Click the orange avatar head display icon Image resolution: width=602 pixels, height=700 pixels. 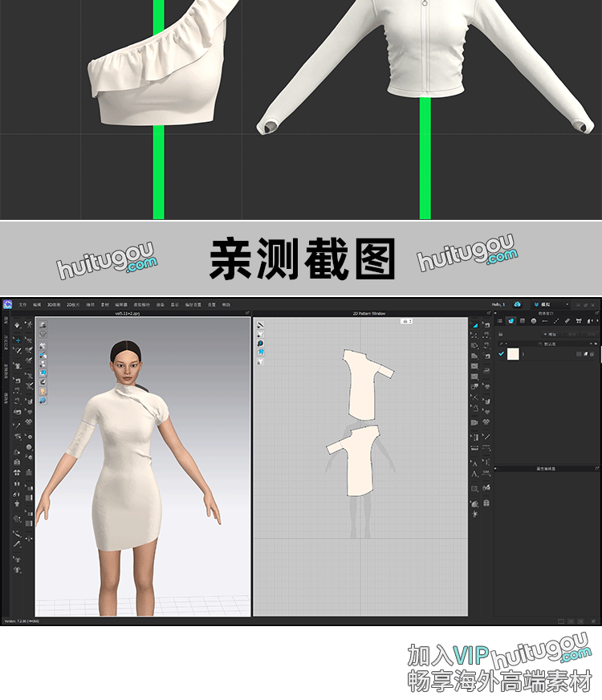click(43, 391)
